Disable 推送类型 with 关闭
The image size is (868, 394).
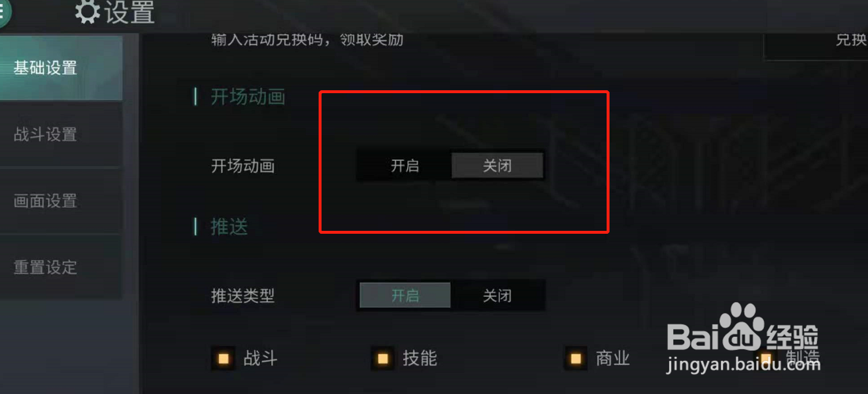pos(497,296)
